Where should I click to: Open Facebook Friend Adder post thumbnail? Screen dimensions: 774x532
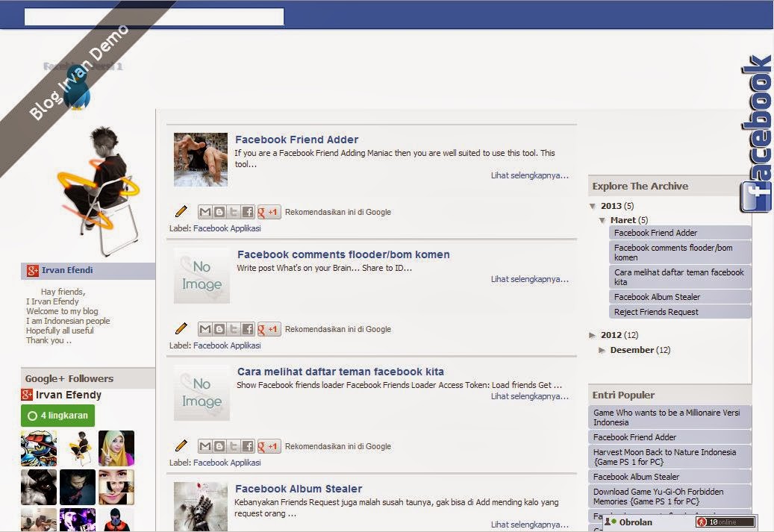click(201, 160)
